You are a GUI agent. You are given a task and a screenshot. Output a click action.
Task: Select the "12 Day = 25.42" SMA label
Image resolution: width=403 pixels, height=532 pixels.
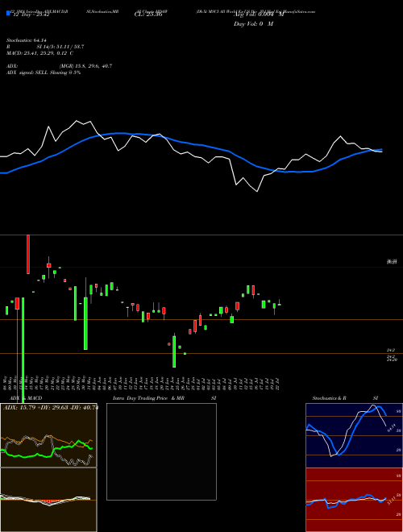[x=31, y=15]
